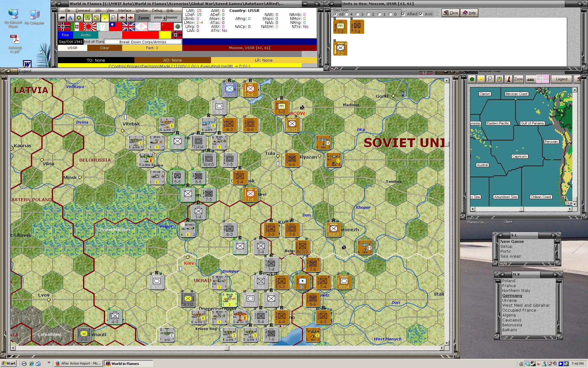Viewport: 588px width, 368px height.
Task: Select the 7-4 motorized unit in Units panel
Action: (357, 27)
